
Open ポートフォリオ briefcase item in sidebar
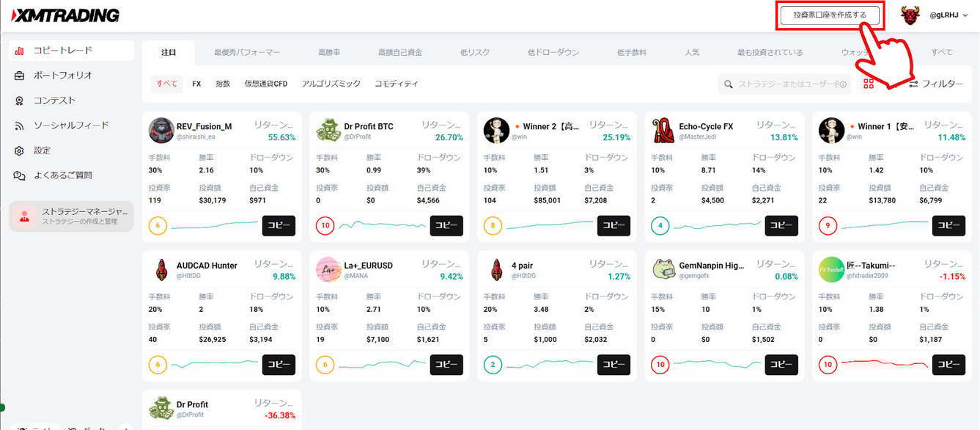tap(71, 76)
